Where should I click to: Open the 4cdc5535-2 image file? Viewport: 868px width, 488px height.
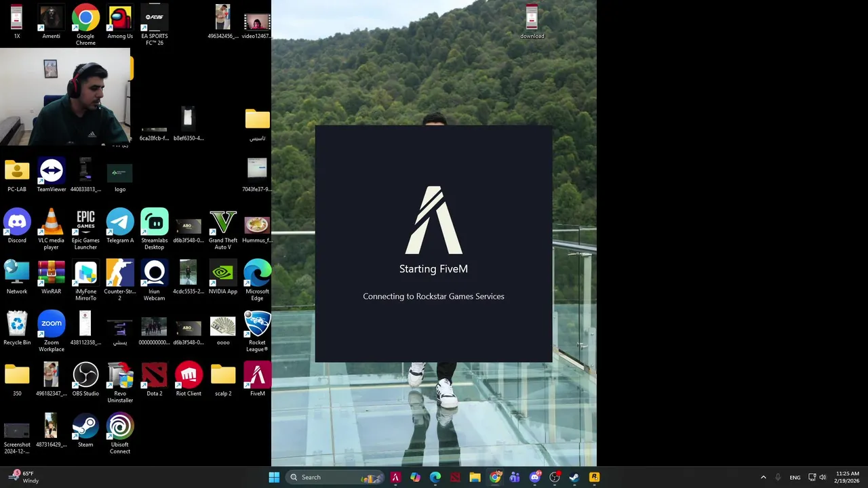click(x=189, y=278)
